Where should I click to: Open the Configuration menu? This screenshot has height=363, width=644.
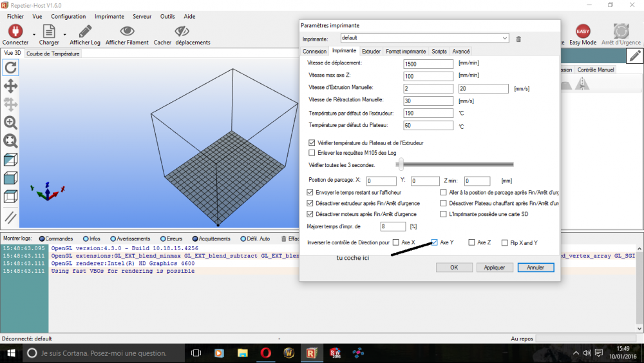(68, 17)
